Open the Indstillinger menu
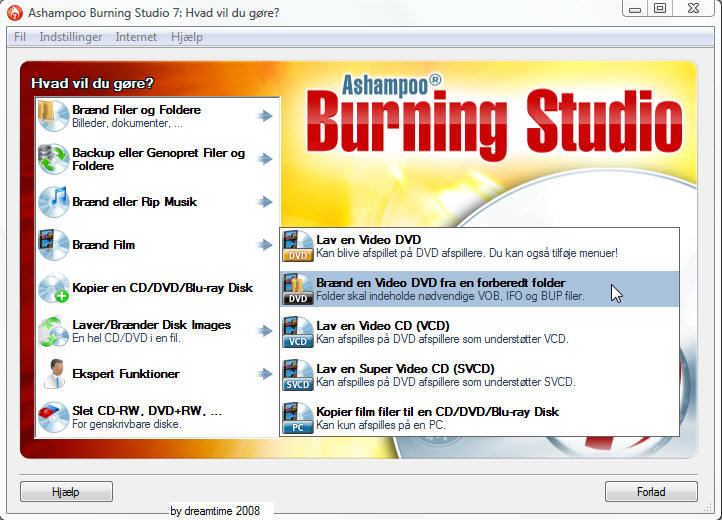 point(70,37)
